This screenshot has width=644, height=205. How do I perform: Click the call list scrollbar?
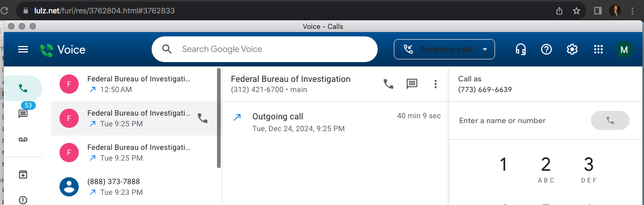[219, 118]
